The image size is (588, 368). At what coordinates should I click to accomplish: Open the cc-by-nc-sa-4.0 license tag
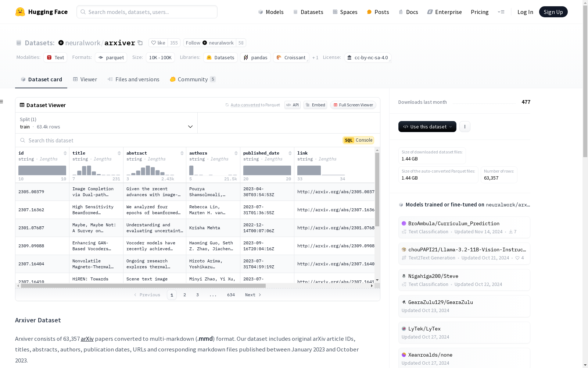tap(368, 57)
